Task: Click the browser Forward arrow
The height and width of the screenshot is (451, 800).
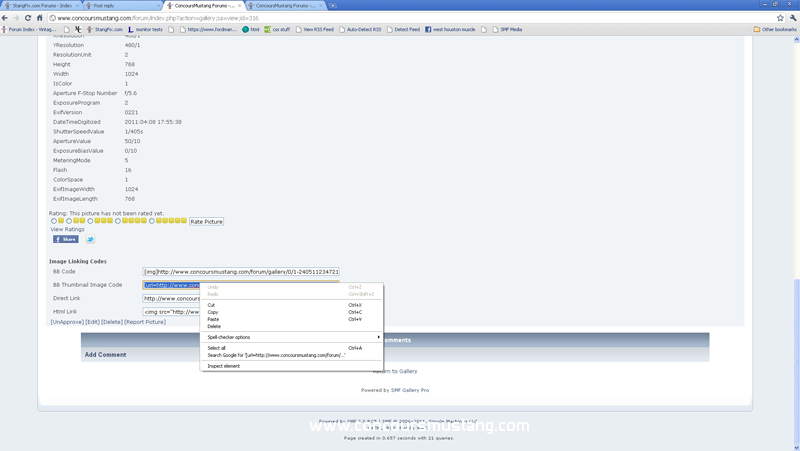Action: point(16,18)
